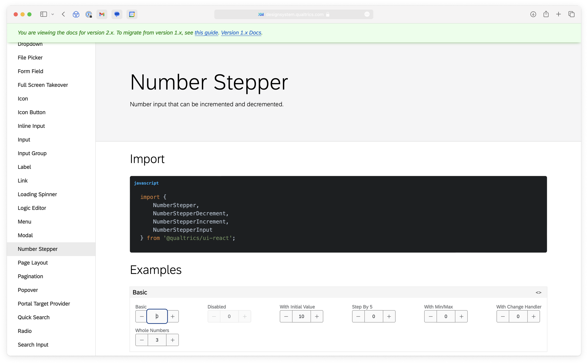Show tab overview icon
588x364 pixels.
point(571,14)
